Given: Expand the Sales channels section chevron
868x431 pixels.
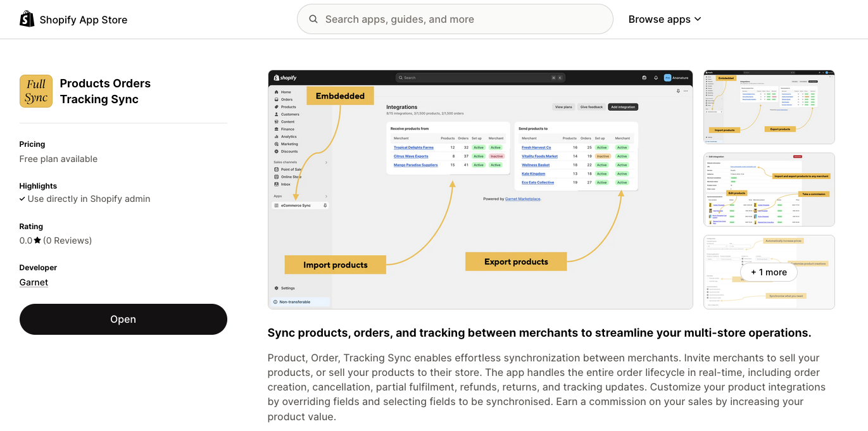Looking at the screenshot, I should click(326, 162).
